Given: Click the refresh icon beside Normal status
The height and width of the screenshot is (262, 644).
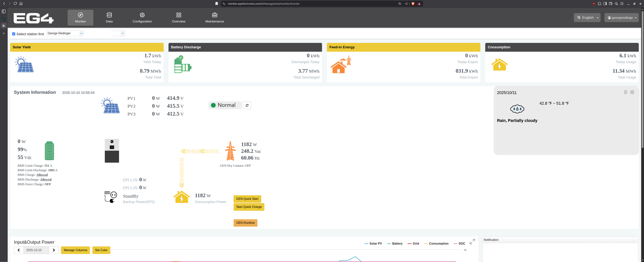Looking at the screenshot, I should click(x=247, y=105).
